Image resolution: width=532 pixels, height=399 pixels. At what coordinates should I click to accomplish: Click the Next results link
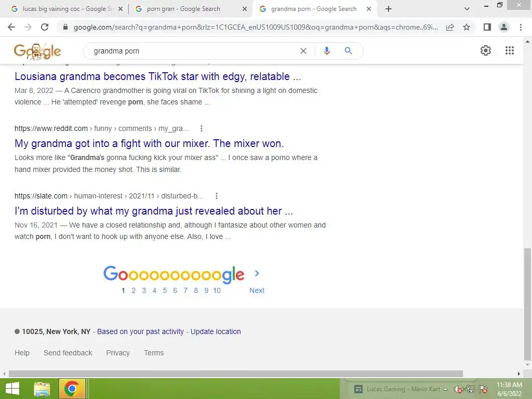(257, 290)
